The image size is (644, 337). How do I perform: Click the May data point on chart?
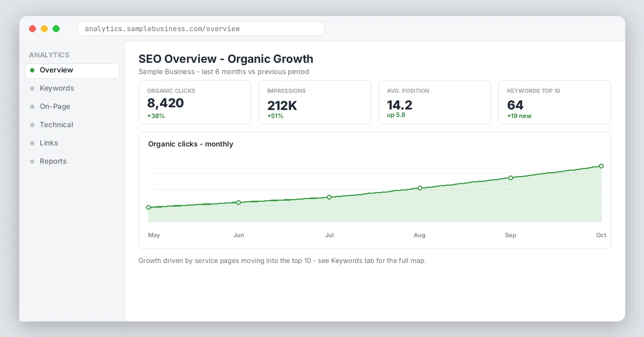[x=148, y=207]
